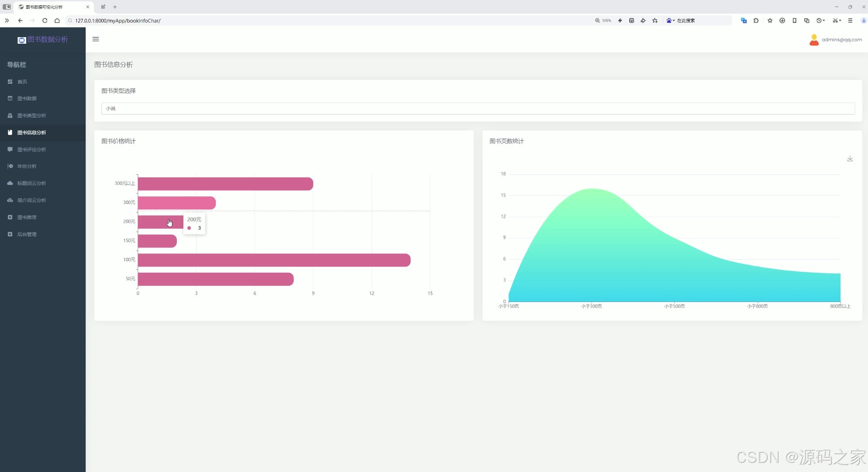Open 图书推荐 sidebar entry
This screenshot has width=868, height=472.
point(27,217)
